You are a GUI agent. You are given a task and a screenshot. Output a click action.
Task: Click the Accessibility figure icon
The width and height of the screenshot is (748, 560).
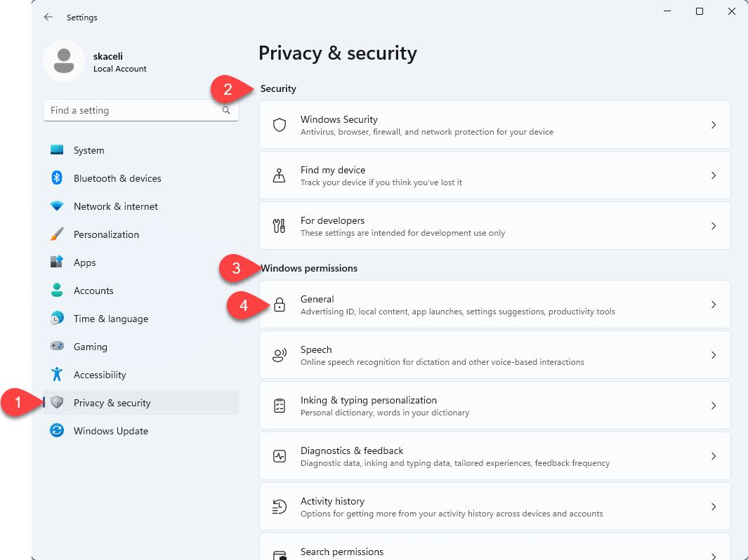click(57, 374)
